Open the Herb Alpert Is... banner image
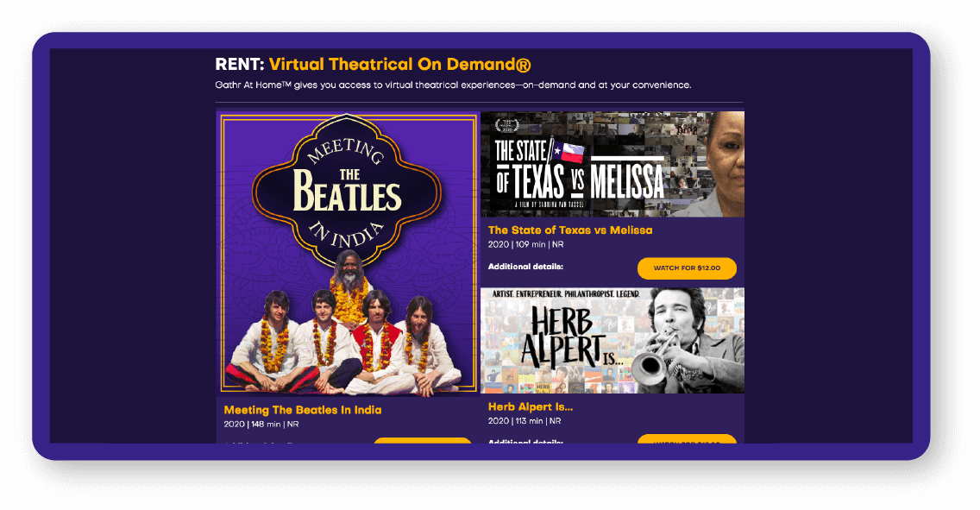This screenshot has width=980, height=510. pos(612,341)
